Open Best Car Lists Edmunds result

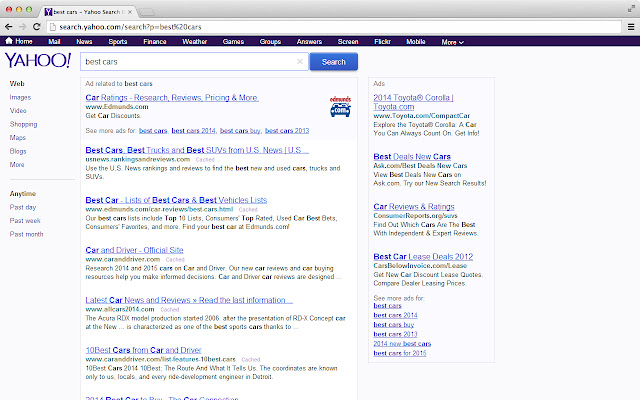click(x=176, y=200)
